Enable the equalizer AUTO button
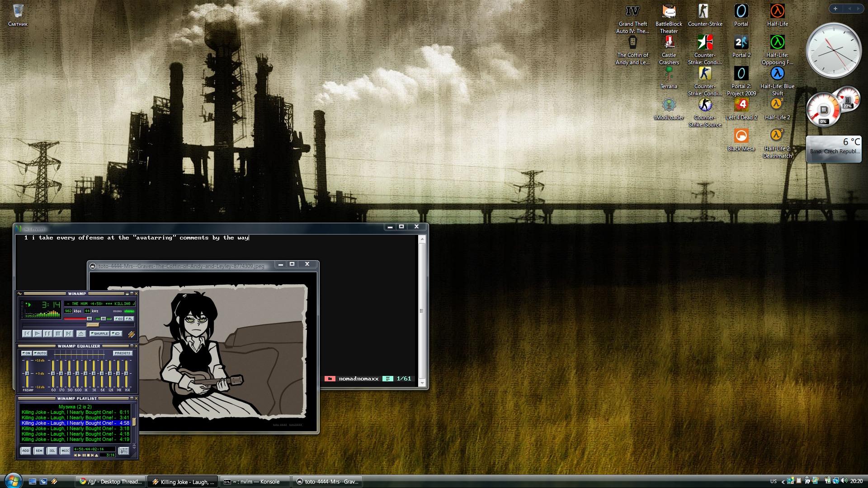 coord(40,353)
